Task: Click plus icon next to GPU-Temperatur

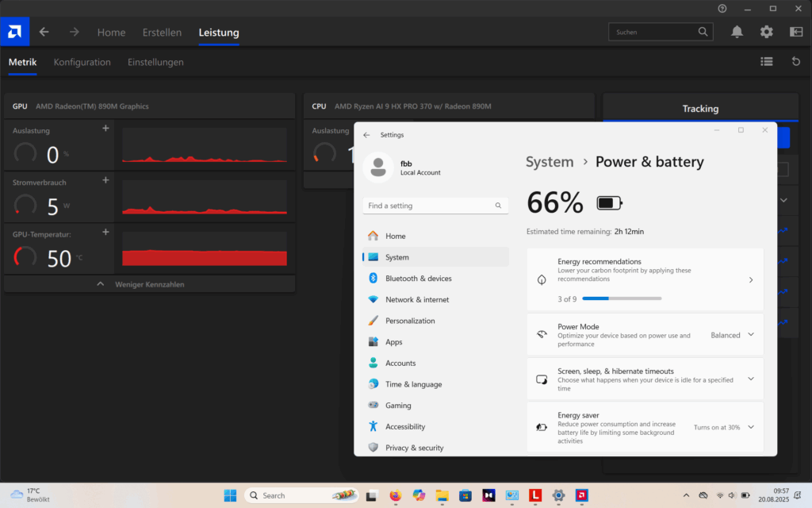Action: coord(105,232)
